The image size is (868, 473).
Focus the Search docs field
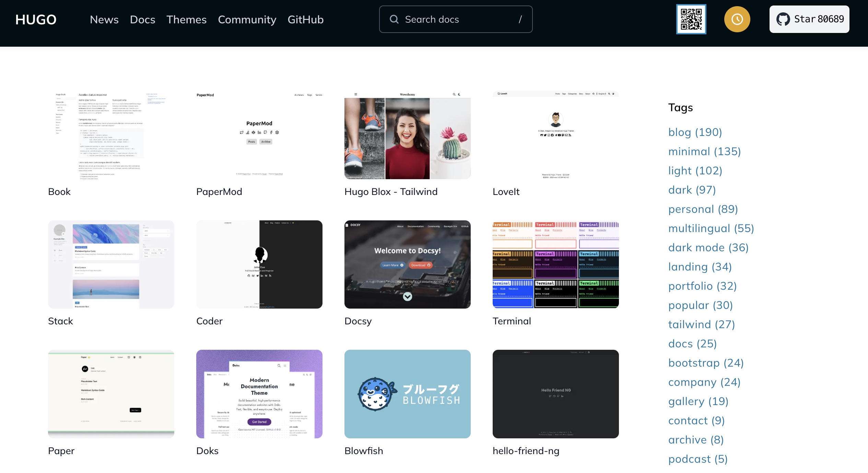pyautogui.click(x=456, y=19)
